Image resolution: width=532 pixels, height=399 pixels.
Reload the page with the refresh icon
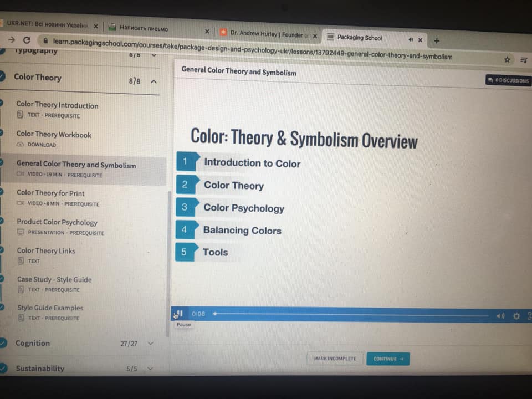(x=27, y=40)
